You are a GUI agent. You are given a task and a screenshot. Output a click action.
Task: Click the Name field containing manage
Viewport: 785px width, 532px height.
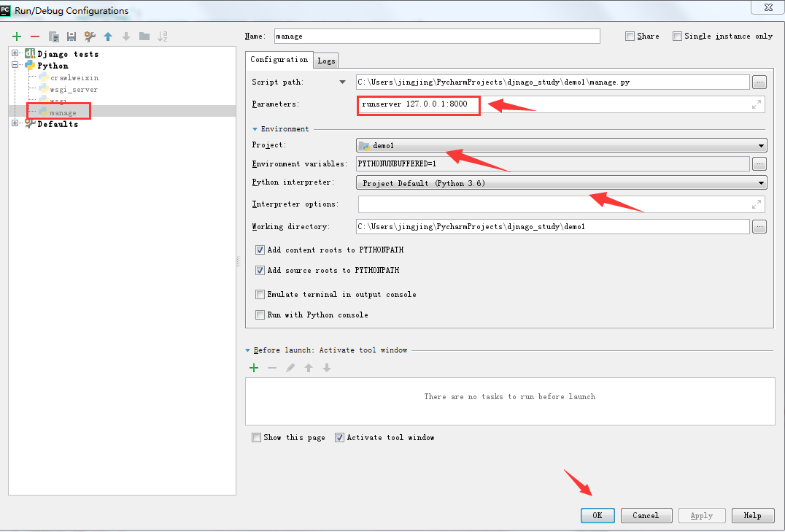click(437, 36)
